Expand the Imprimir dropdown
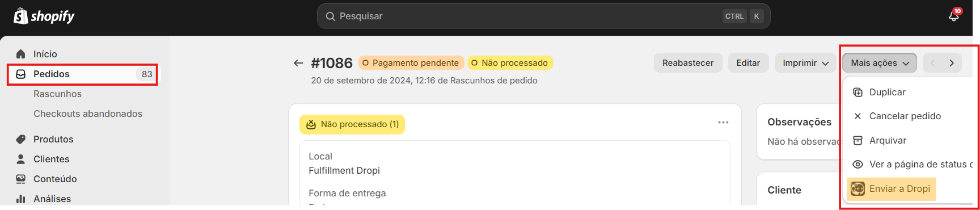This screenshot has height=210, width=980. pos(805,63)
